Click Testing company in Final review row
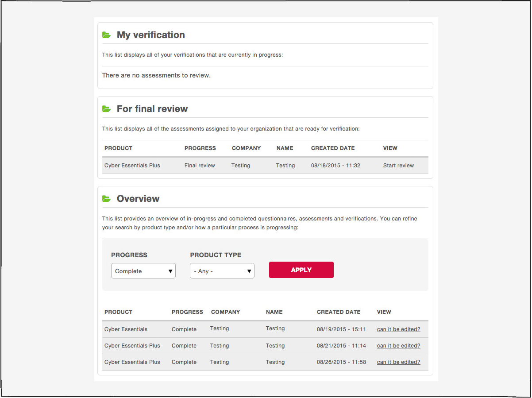This screenshot has width=532, height=398. click(x=241, y=166)
